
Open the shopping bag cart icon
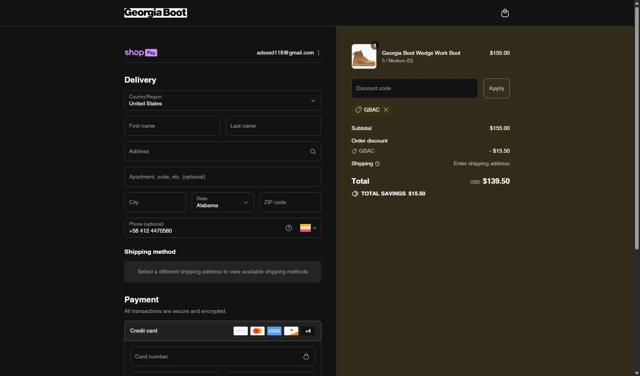tap(505, 13)
